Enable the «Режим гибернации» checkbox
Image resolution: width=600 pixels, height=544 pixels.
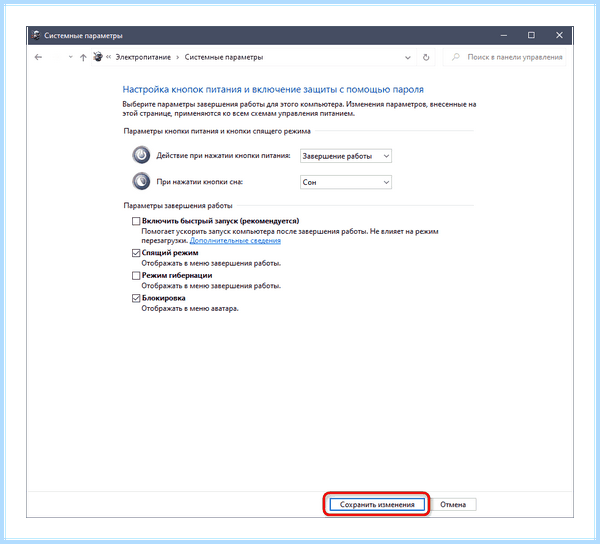136,275
